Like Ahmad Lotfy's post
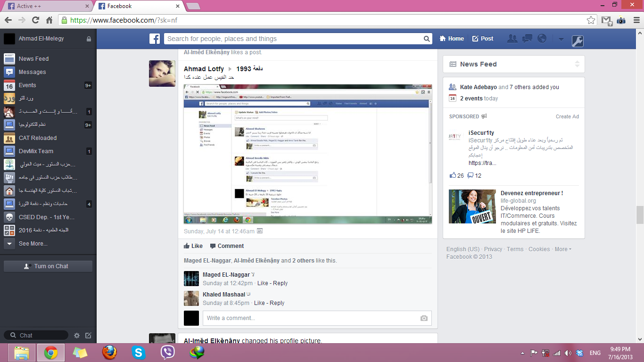Screen dimensions: 644x362 coord(193,246)
